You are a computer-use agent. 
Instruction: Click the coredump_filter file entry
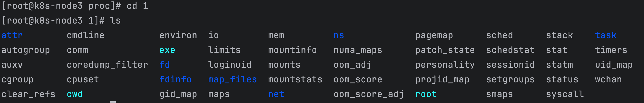[x=107, y=65]
